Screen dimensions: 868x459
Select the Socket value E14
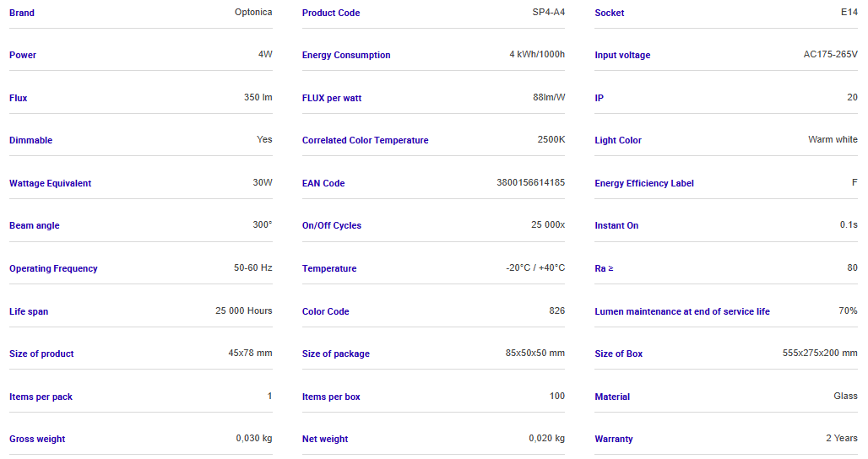pyautogui.click(x=849, y=13)
